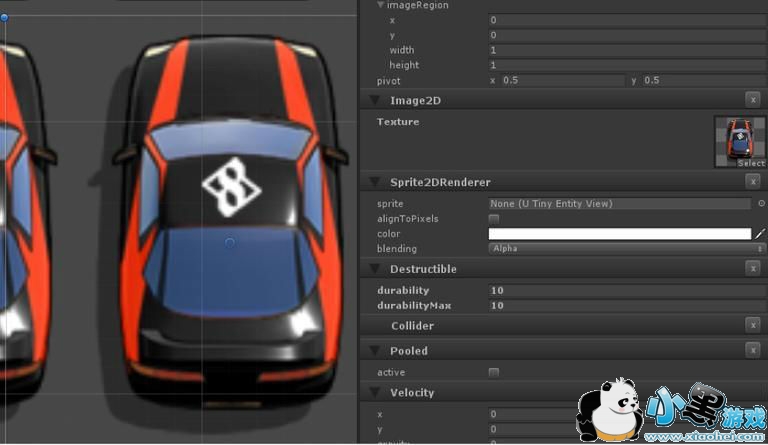Collapse the Destructible component section
768x445 pixels.
coord(375,269)
